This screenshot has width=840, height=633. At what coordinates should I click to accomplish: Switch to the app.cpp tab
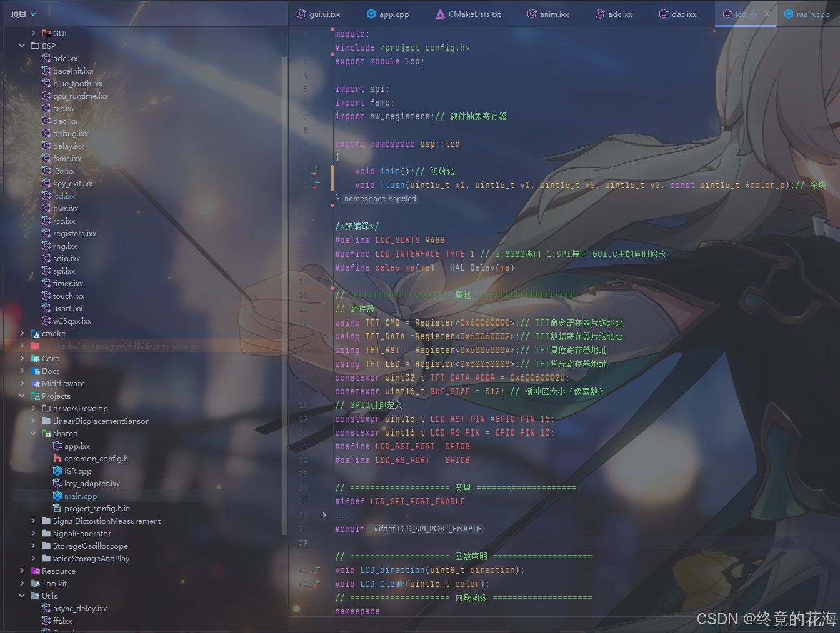click(387, 14)
